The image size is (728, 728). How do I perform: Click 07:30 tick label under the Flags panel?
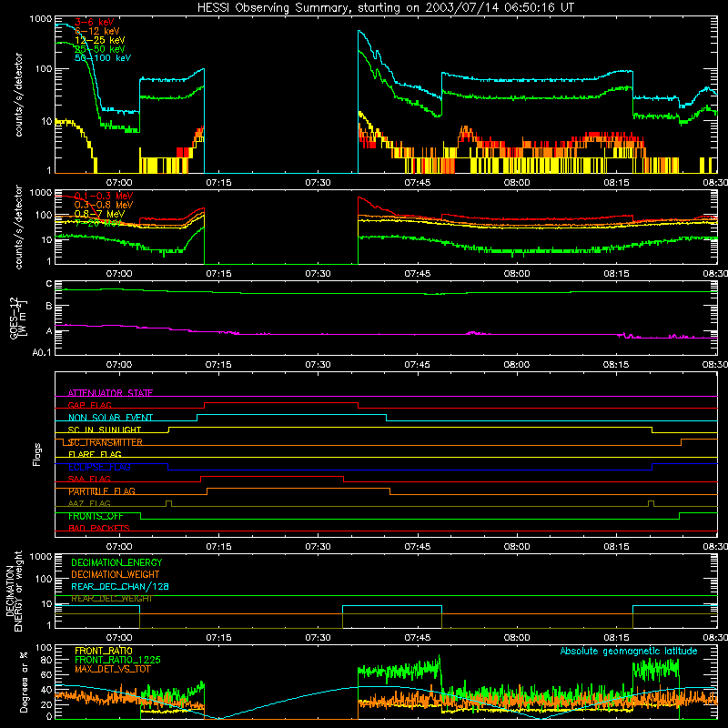[318, 547]
